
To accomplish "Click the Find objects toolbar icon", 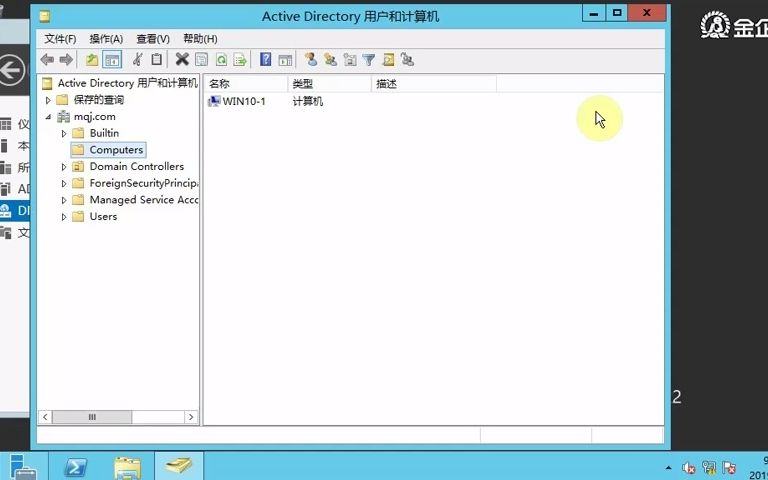I will point(388,60).
